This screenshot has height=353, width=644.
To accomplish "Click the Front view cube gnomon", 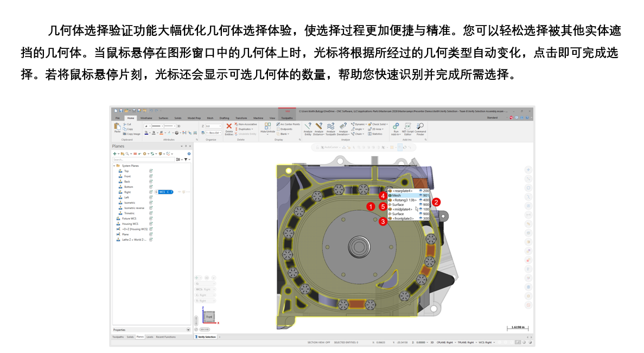I will click(x=209, y=317).
